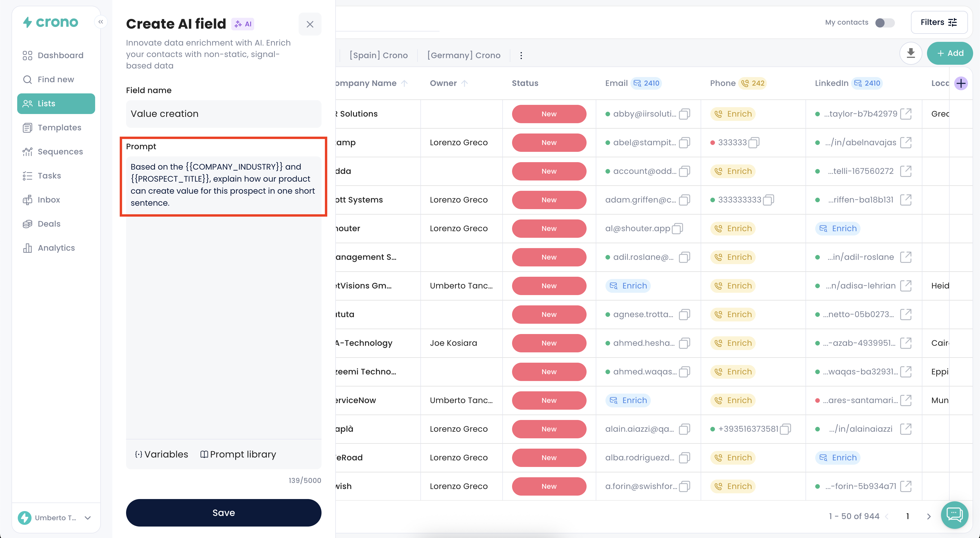Open Sequences in the sidebar
The image size is (980, 538).
[60, 152]
